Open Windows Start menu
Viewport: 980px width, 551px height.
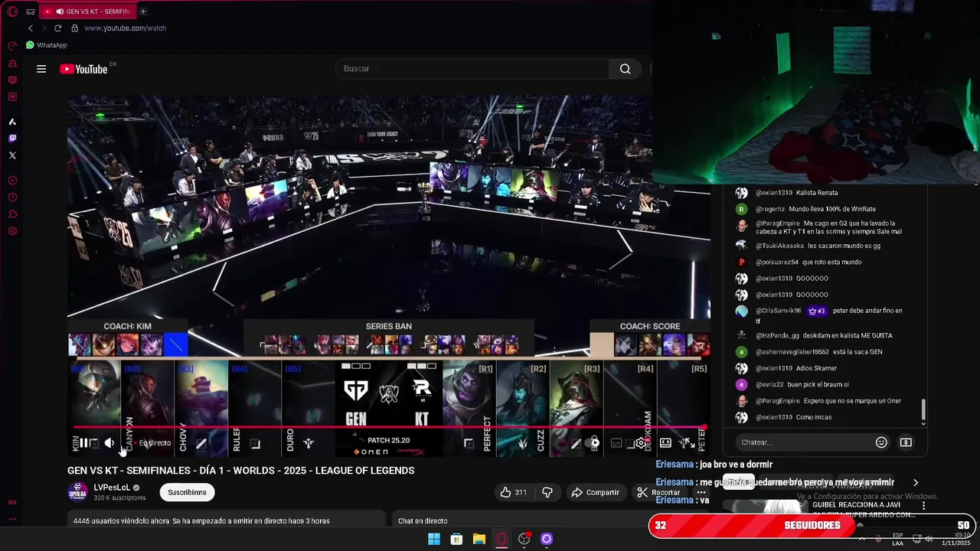pyautogui.click(x=434, y=539)
